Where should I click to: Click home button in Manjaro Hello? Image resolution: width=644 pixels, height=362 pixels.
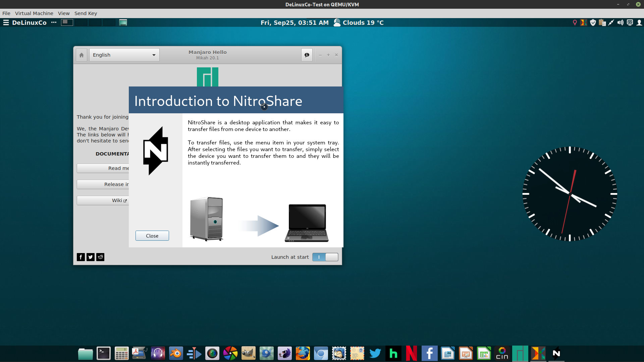point(82,55)
